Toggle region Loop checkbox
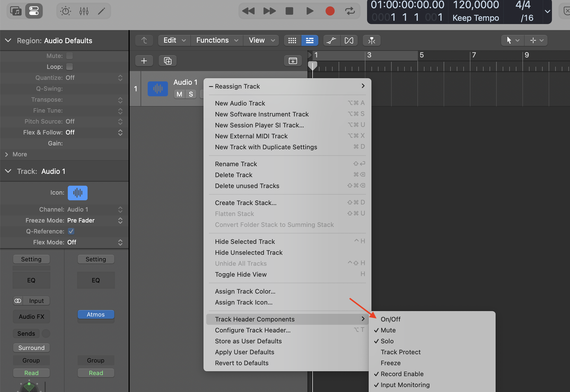Viewport: 570px width, 392px height. click(70, 67)
